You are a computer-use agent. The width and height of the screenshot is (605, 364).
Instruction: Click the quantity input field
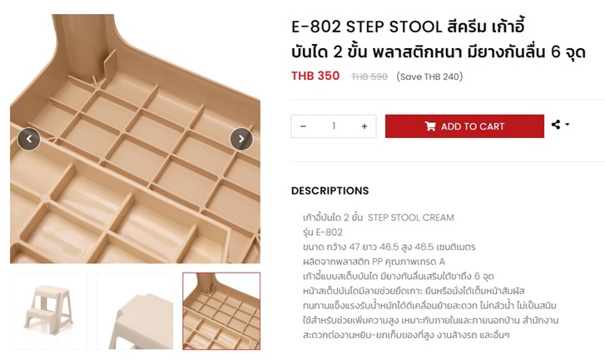(x=334, y=126)
